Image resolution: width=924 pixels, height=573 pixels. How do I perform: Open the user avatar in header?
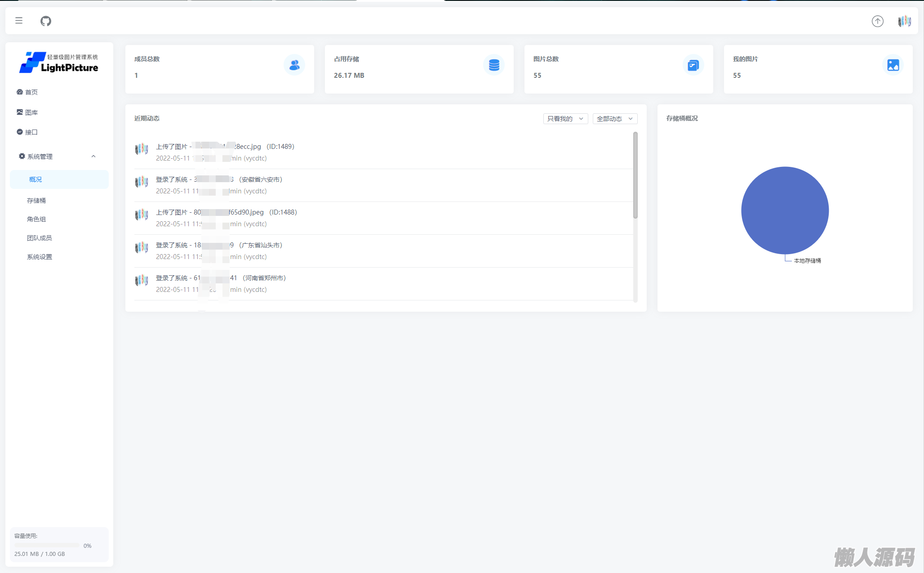point(904,21)
